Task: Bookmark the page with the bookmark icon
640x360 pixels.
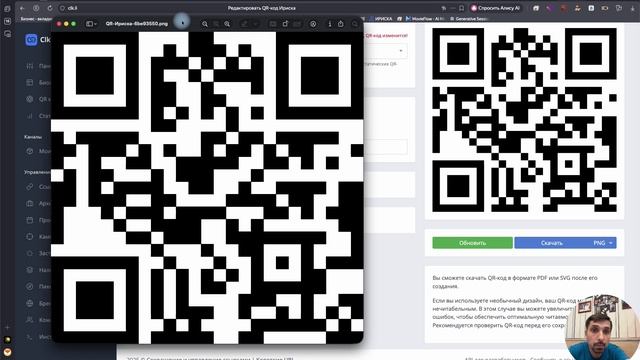Action: pos(461,8)
